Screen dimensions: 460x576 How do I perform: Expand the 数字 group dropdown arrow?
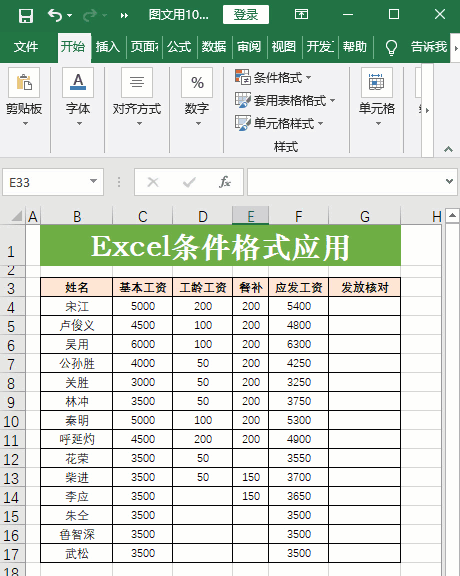(198, 124)
